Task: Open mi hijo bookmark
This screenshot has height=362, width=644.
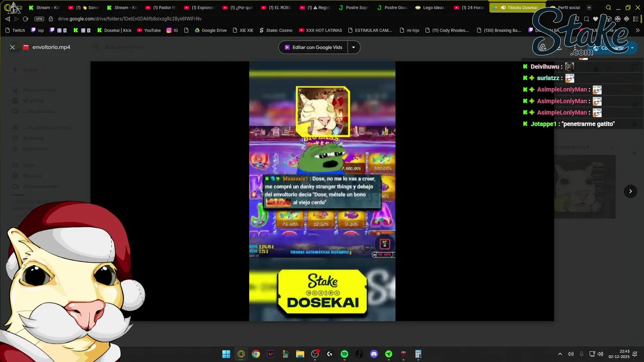Action: click(410, 30)
